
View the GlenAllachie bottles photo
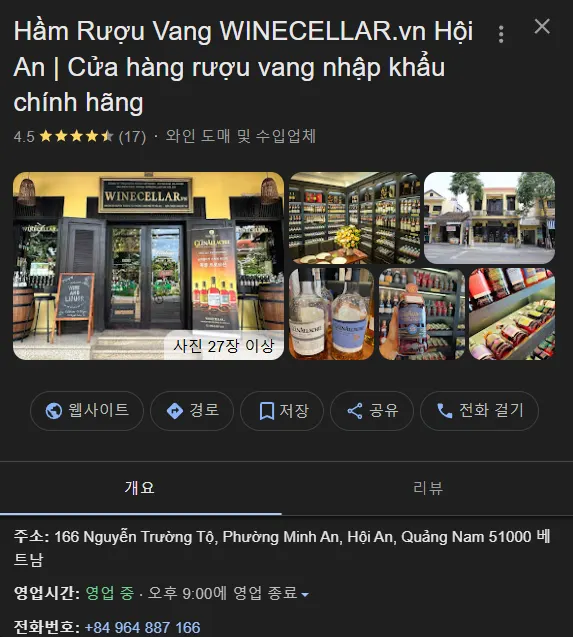point(331,314)
